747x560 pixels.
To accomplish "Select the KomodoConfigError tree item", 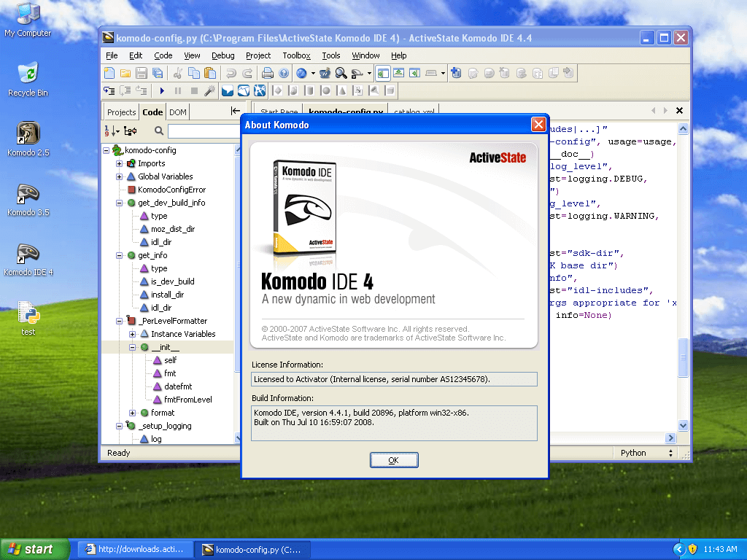I will [171, 190].
